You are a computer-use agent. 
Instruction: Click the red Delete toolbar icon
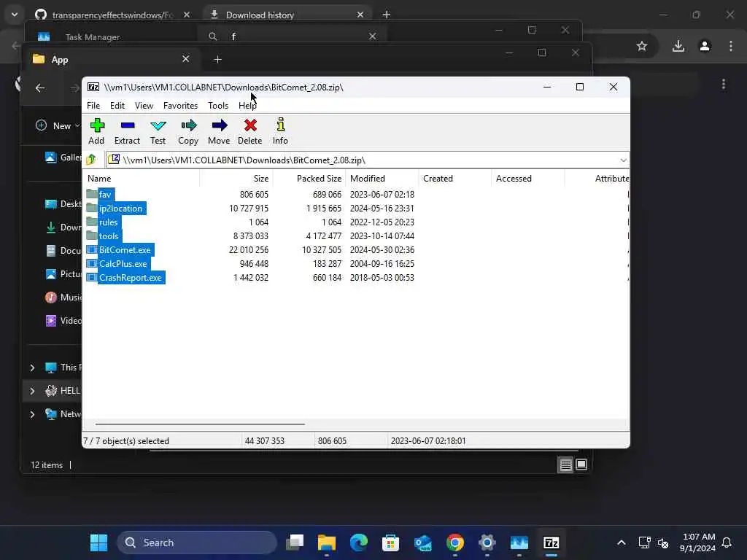point(249,131)
